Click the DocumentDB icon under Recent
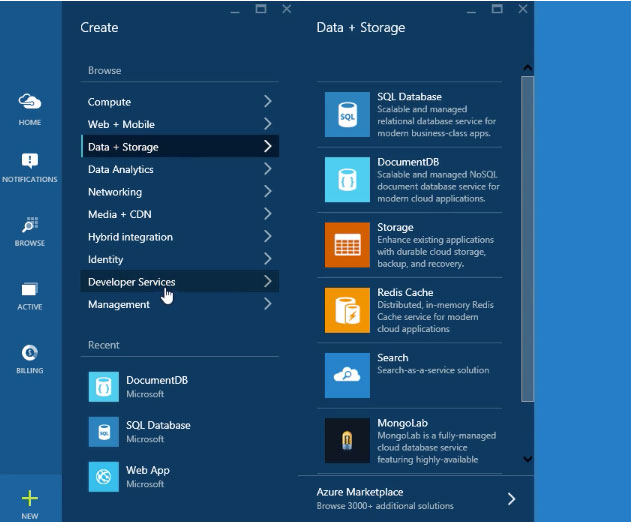This screenshot has width=631, height=522. point(103,387)
